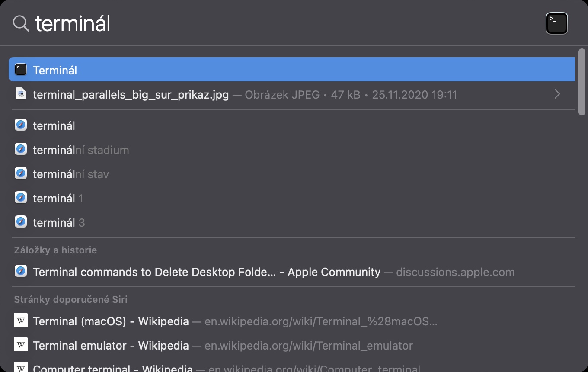This screenshot has width=588, height=372.
Task: Click the JPEG file icon for terminal_parallels_big_sur_prikaz.jpg
Action: [x=21, y=94]
